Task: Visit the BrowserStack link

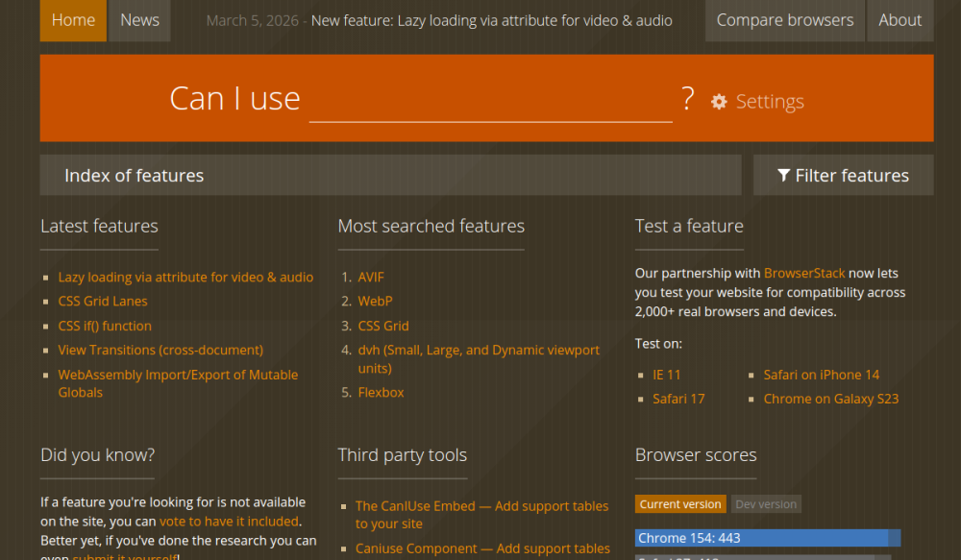Action: click(x=804, y=273)
